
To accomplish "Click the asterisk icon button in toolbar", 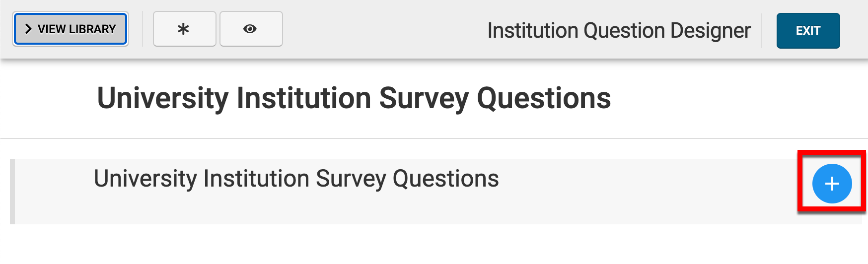I will pyautogui.click(x=184, y=29).
